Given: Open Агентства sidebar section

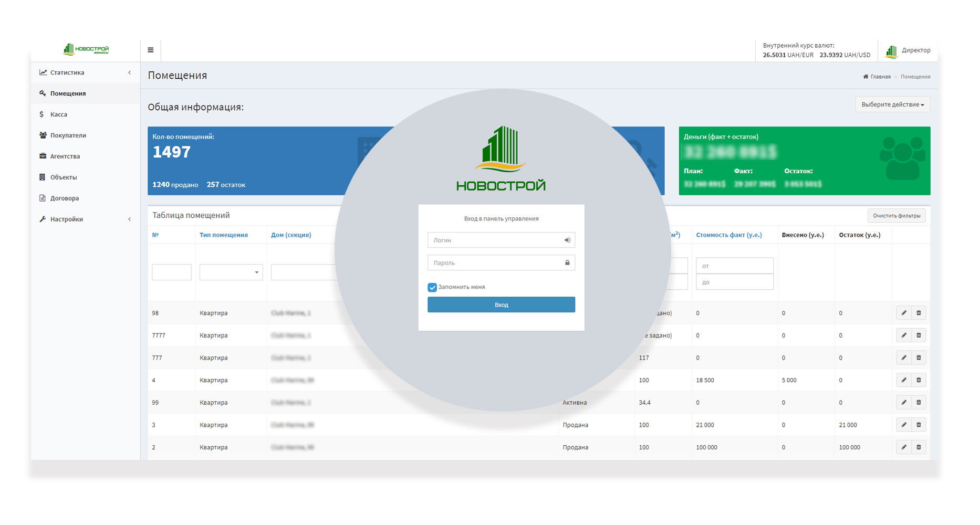Looking at the screenshot, I should (85, 156).
